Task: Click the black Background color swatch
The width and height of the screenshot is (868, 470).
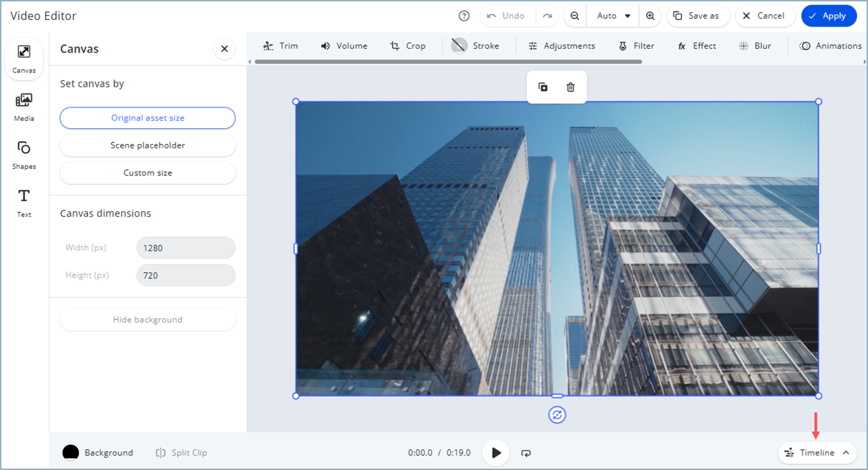Action: [x=70, y=452]
